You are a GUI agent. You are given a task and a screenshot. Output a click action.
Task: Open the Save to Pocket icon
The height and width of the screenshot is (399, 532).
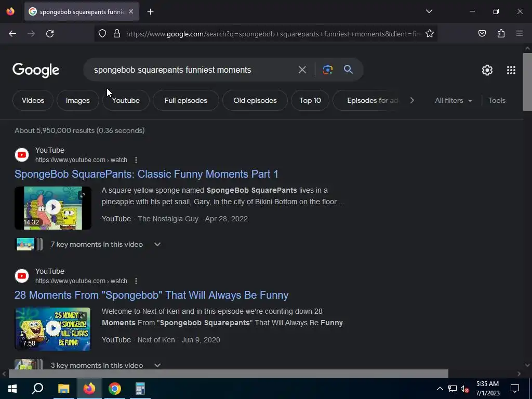pos(482,34)
